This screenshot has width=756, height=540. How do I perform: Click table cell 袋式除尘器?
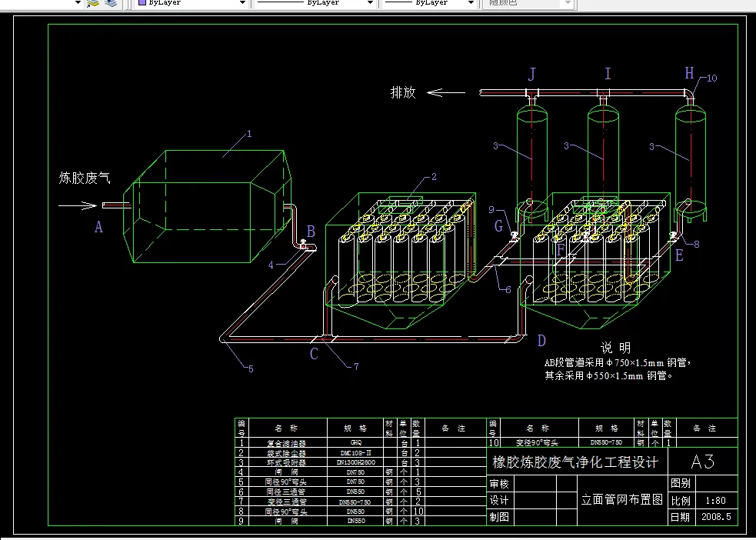pos(286,453)
